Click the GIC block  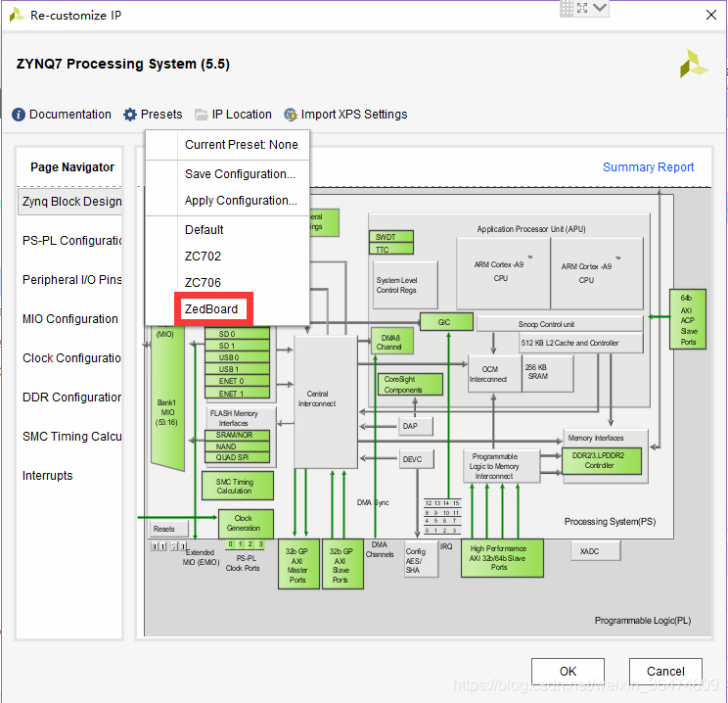tap(446, 321)
